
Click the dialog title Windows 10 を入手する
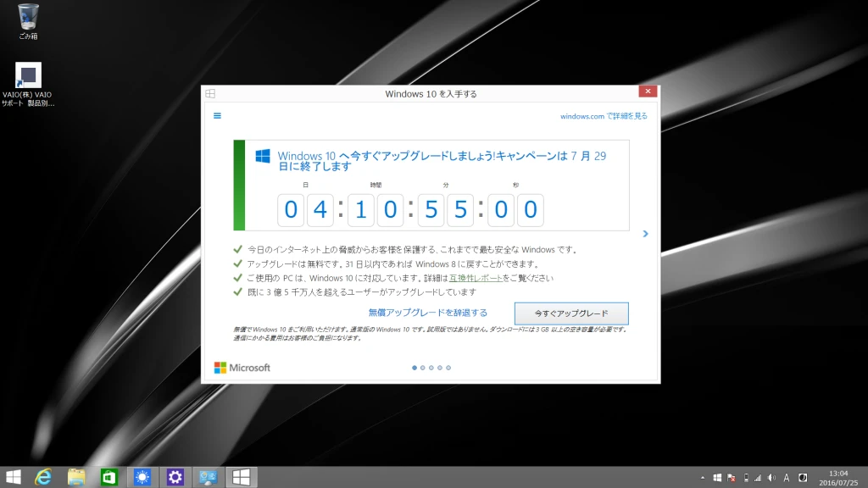431,94
